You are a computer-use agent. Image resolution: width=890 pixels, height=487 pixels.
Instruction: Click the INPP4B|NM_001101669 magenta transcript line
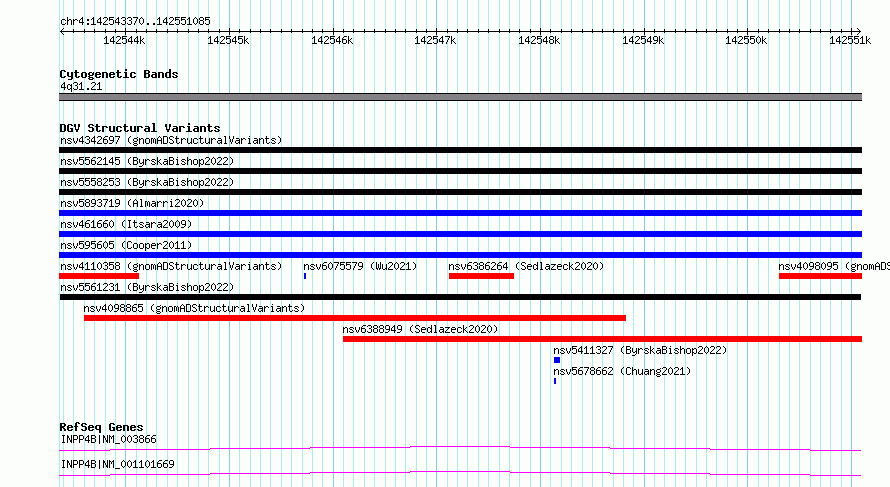[x=460, y=473]
